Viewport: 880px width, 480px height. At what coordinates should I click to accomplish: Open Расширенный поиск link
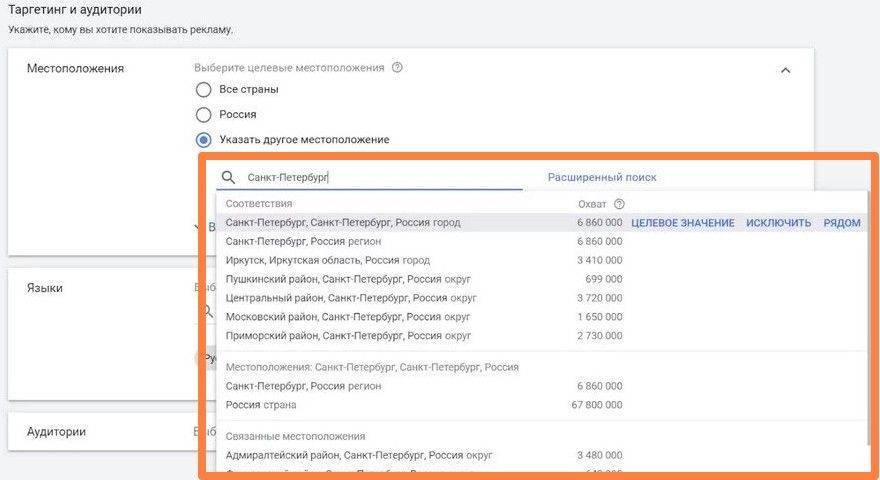click(602, 178)
